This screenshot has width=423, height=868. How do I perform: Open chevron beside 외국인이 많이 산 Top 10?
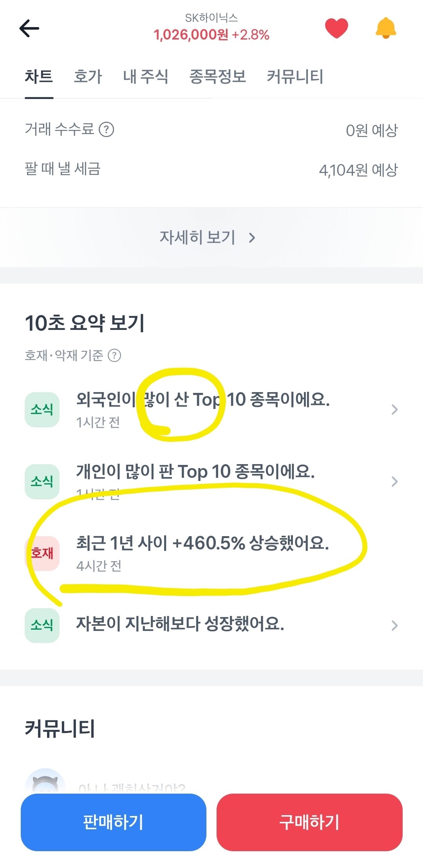pos(394,410)
